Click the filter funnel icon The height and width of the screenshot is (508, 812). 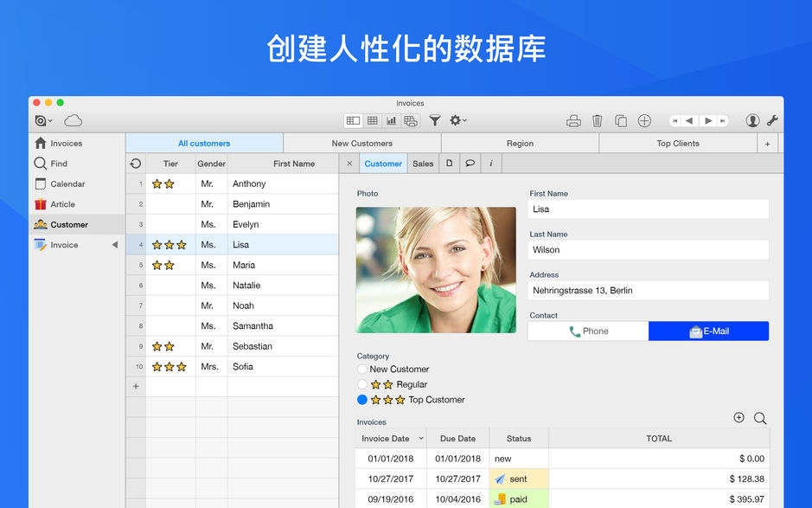coord(435,120)
